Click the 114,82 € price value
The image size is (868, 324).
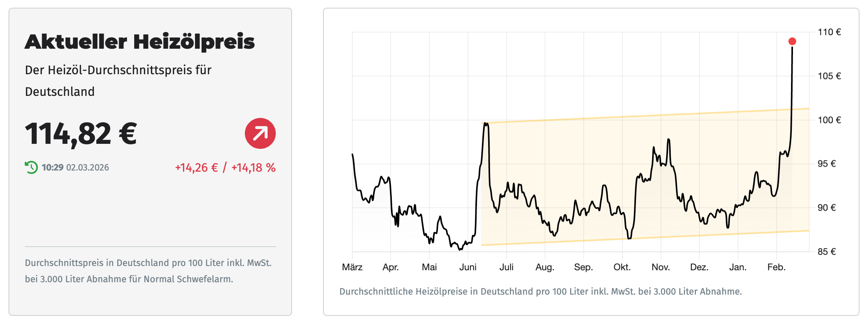click(81, 134)
